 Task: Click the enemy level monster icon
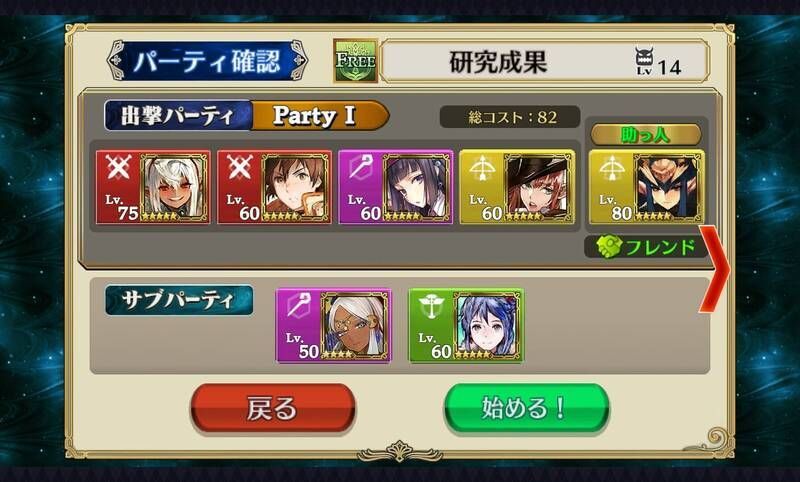pyautogui.click(x=644, y=61)
